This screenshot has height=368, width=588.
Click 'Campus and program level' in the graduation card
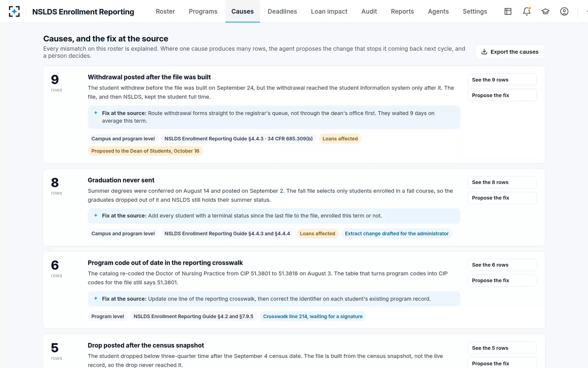(x=123, y=233)
